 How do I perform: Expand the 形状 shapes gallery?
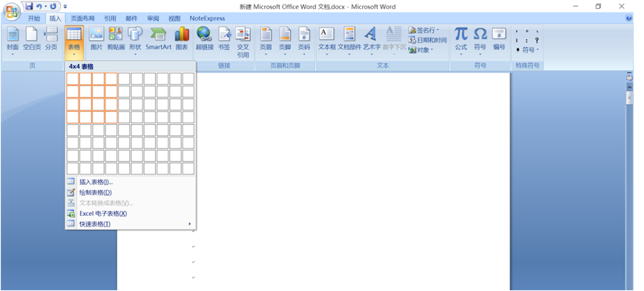(135, 42)
